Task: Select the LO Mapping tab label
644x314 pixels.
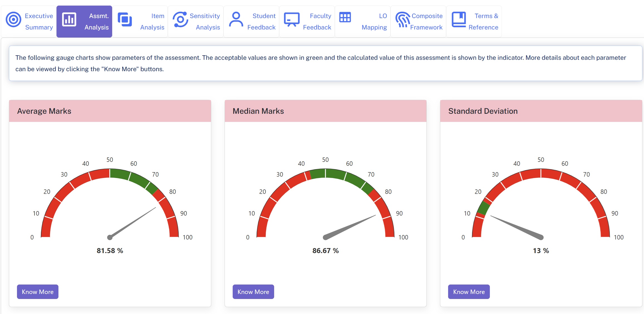Action: (374, 22)
